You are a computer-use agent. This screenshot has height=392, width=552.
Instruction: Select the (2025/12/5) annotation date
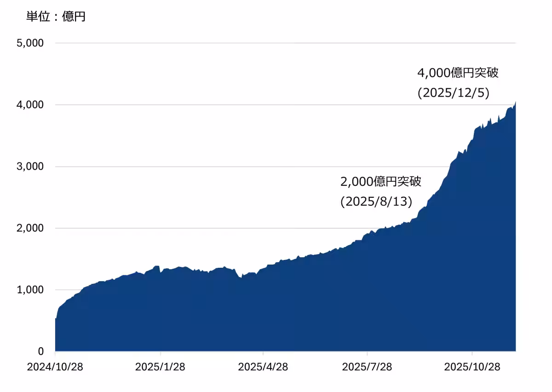pyautogui.click(x=453, y=93)
